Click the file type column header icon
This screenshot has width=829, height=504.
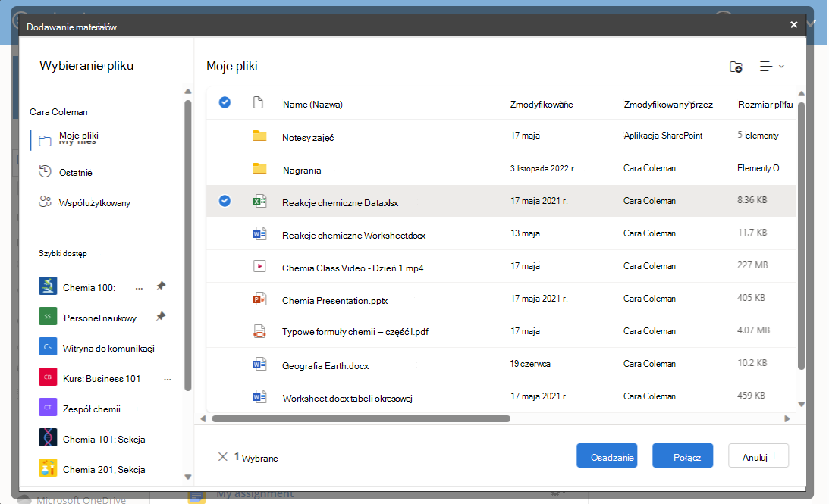(x=258, y=102)
